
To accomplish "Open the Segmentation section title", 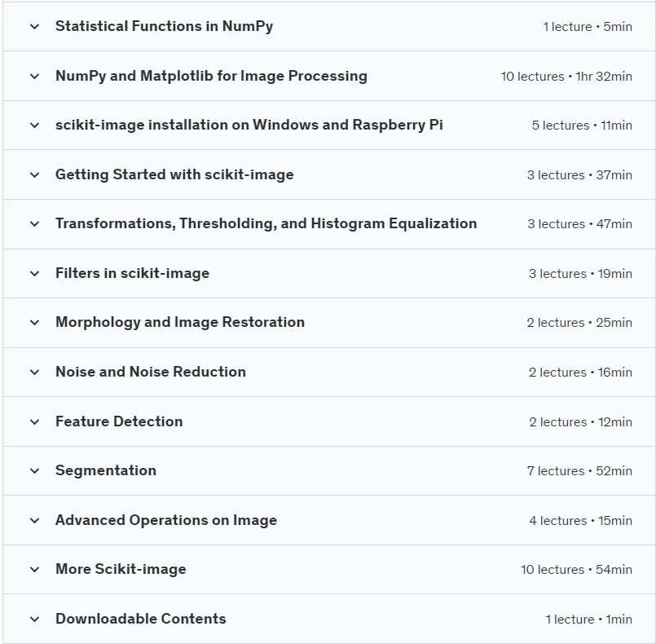I will 106,470.
